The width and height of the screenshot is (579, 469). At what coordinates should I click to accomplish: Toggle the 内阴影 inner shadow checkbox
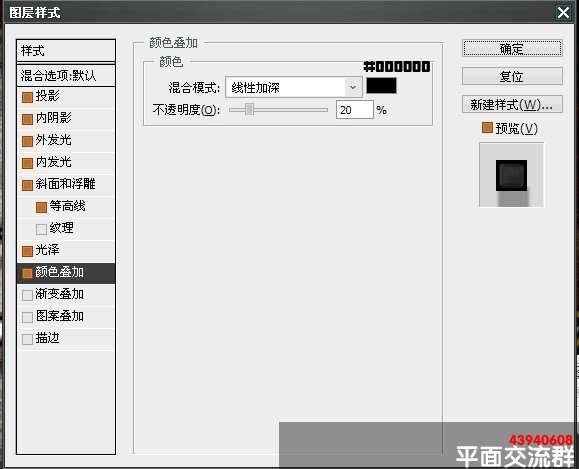(27, 119)
